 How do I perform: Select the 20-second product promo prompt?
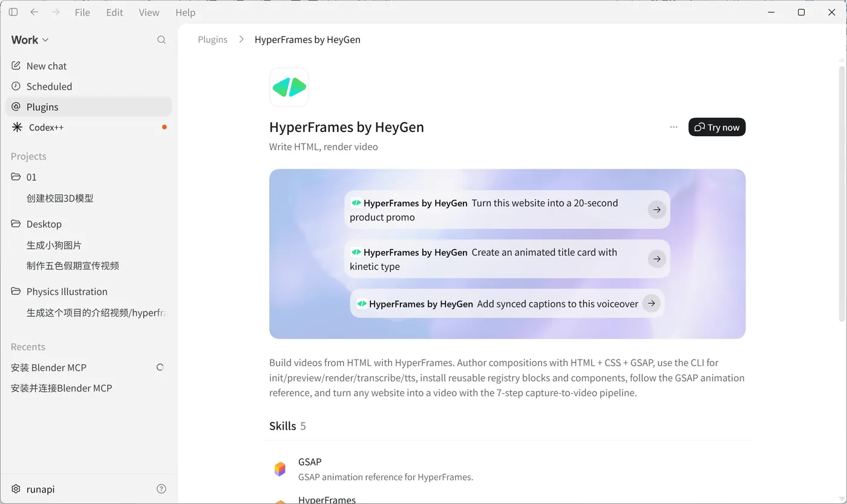pos(507,210)
